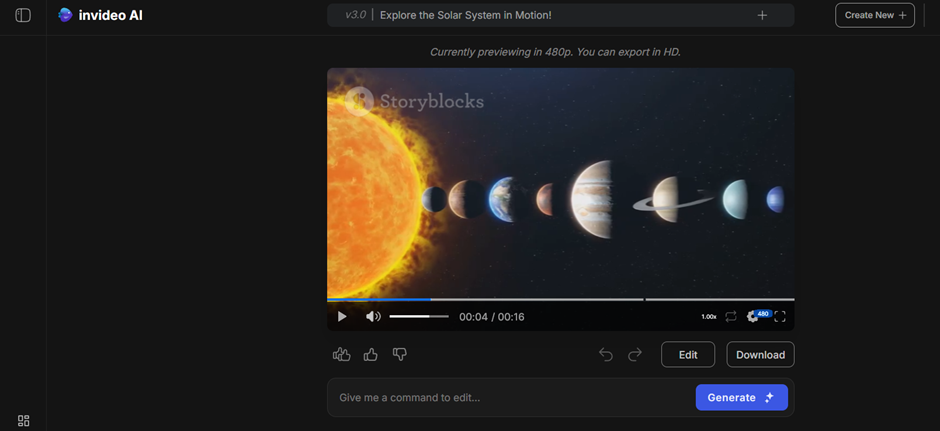
Task: Undo the last edit
Action: tap(605, 354)
